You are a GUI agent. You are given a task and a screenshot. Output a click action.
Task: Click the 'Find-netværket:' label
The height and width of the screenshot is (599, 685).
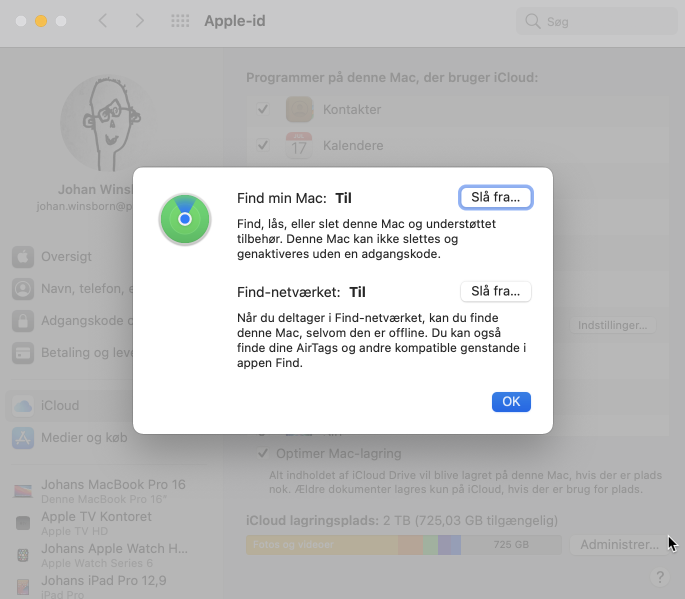(x=288, y=292)
